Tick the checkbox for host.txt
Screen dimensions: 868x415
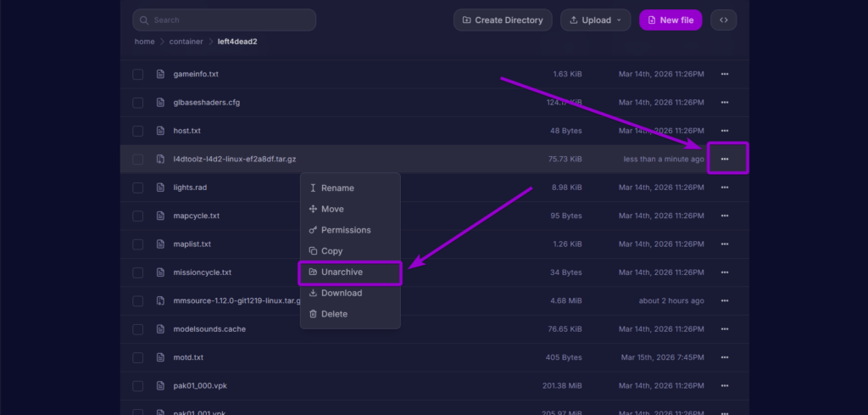tap(138, 131)
